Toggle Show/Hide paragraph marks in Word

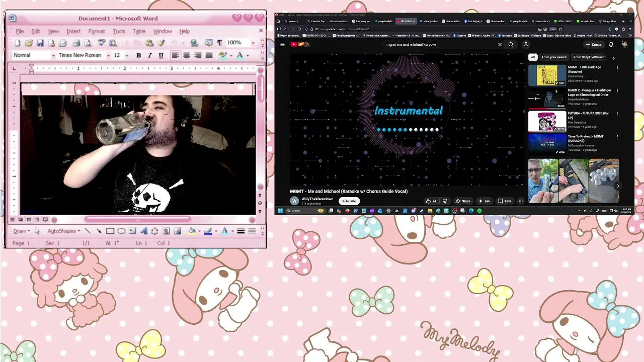click(219, 43)
